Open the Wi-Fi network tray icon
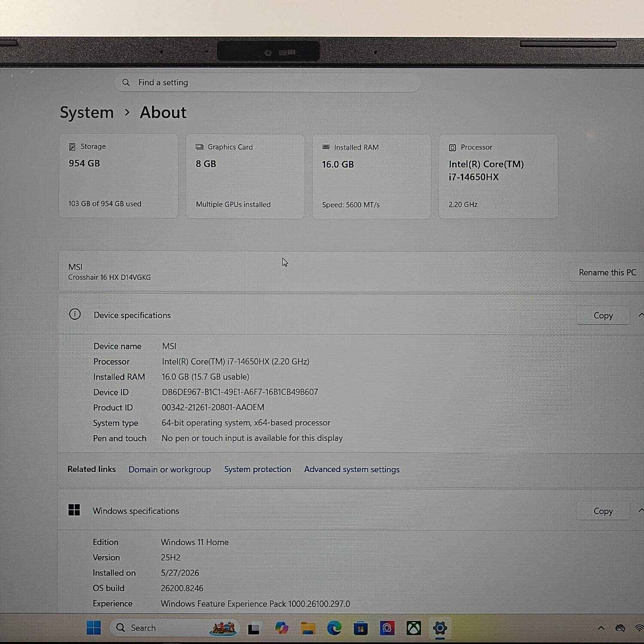644x644 pixels. (639, 628)
